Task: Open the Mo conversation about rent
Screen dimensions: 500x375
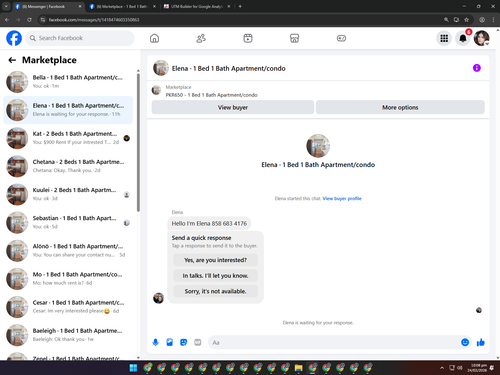Action: [x=68, y=279]
